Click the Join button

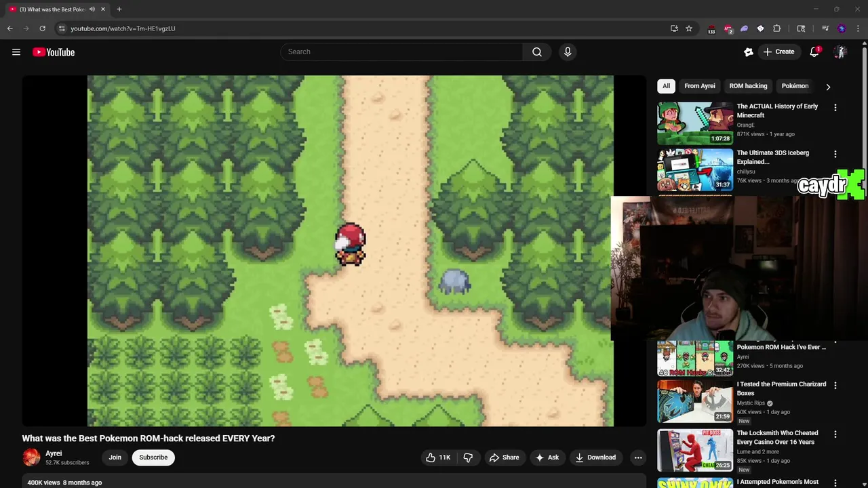(115, 457)
